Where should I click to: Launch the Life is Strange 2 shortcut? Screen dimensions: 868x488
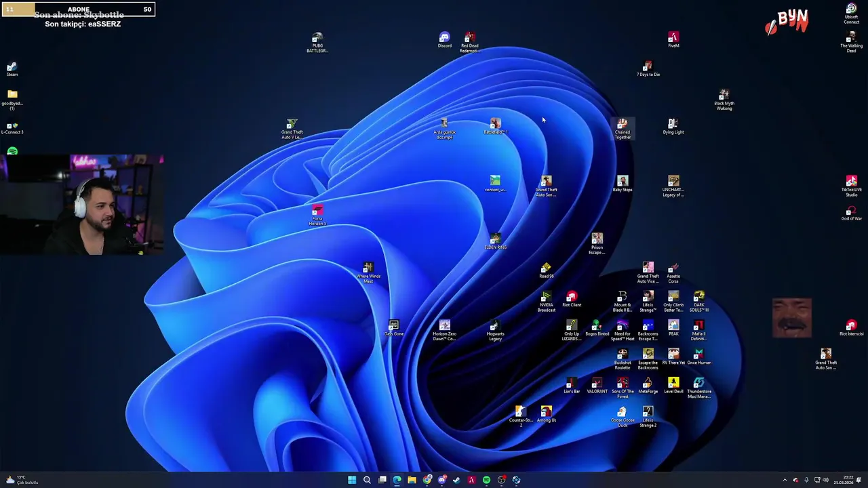pyautogui.click(x=648, y=417)
